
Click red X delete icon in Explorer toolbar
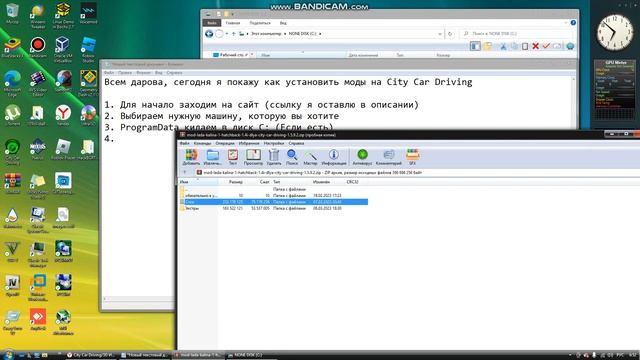(x=536, y=46)
